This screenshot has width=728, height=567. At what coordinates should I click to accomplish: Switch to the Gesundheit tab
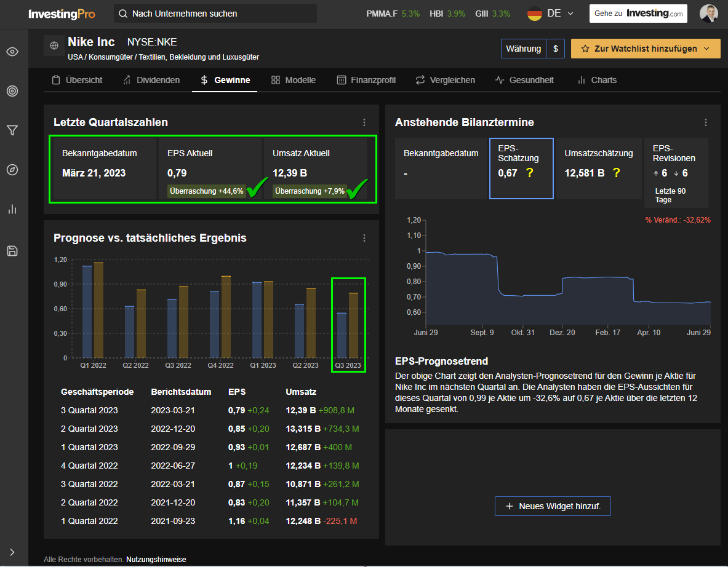524,81
